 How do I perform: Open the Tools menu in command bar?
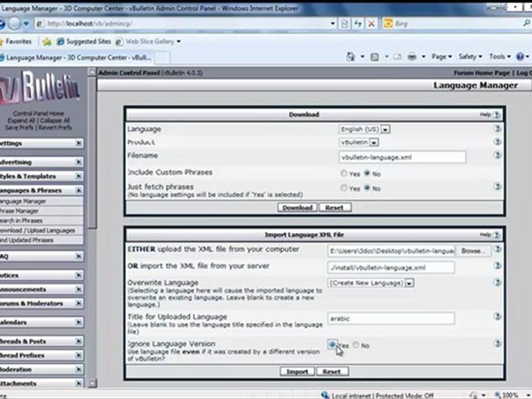click(500, 57)
